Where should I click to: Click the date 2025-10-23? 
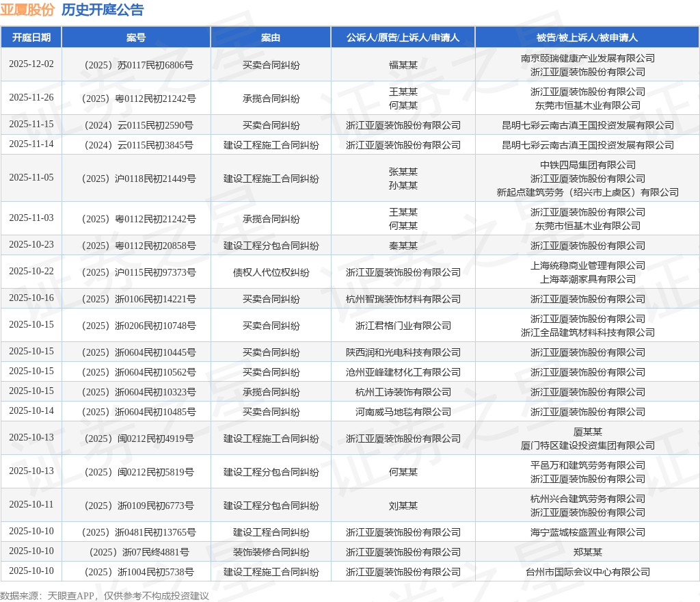31,245
